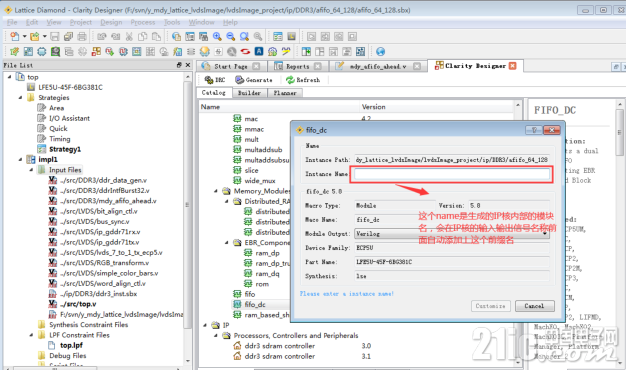This screenshot has width=626, height=370.
Task: Switch to the Planner tab
Action: (285, 93)
